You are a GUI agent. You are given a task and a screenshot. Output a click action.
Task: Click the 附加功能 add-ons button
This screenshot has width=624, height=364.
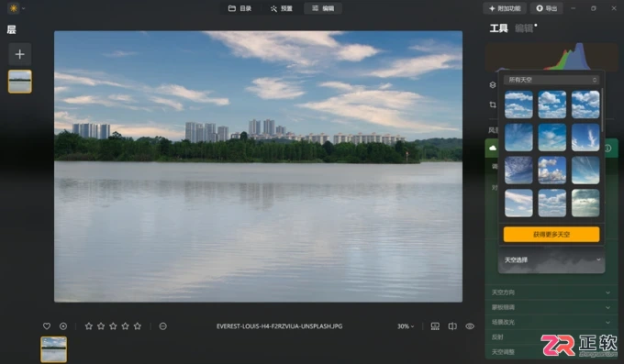point(505,8)
